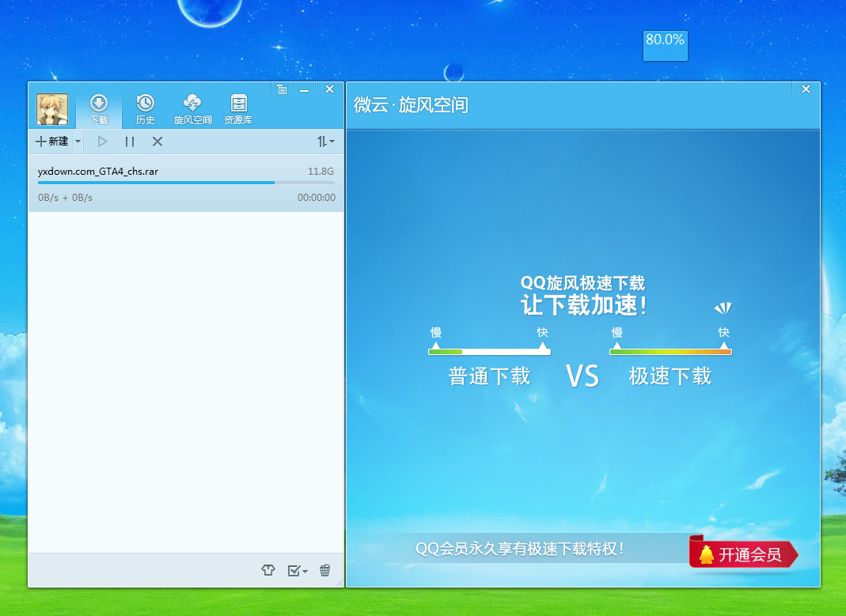Pause the selected download task
Screen dimensions: 846x616
click(130, 142)
